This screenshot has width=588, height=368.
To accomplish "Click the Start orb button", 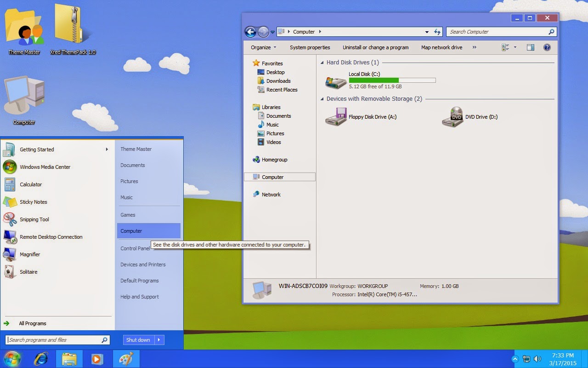I will (12, 359).
